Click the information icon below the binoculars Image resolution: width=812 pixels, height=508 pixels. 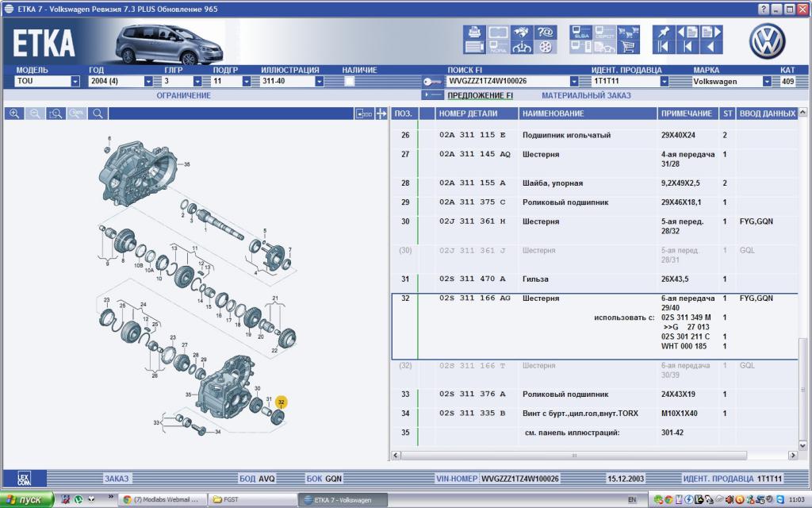522,47
